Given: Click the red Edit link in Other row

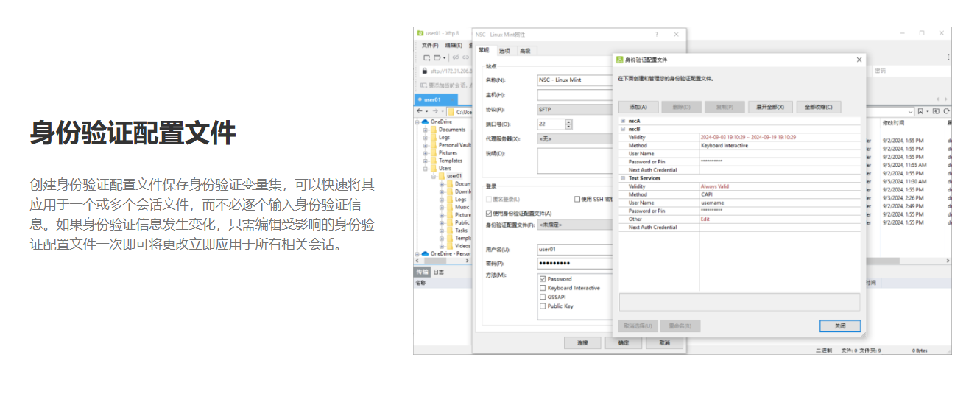Looking at the screenshot, I should [705, 219].
